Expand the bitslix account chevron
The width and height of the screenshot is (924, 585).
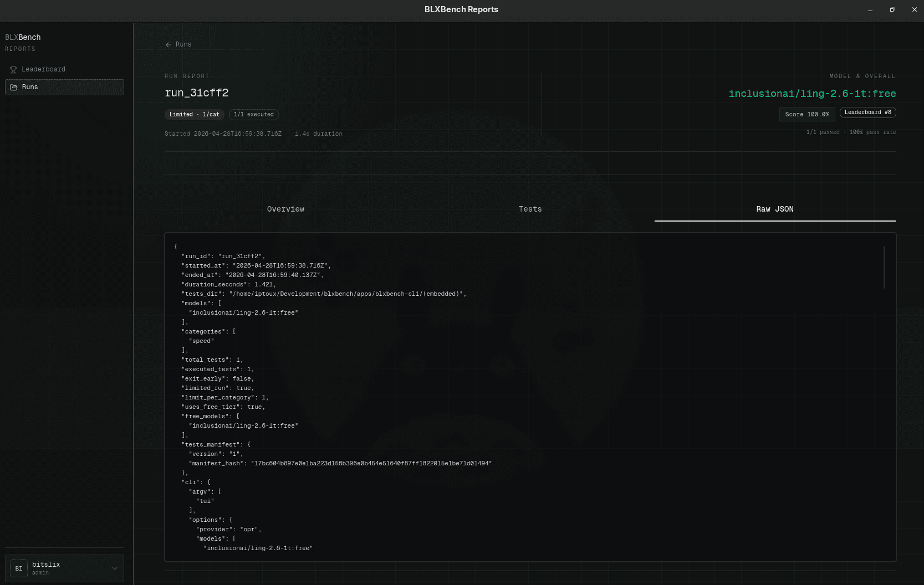coord(115,568)
